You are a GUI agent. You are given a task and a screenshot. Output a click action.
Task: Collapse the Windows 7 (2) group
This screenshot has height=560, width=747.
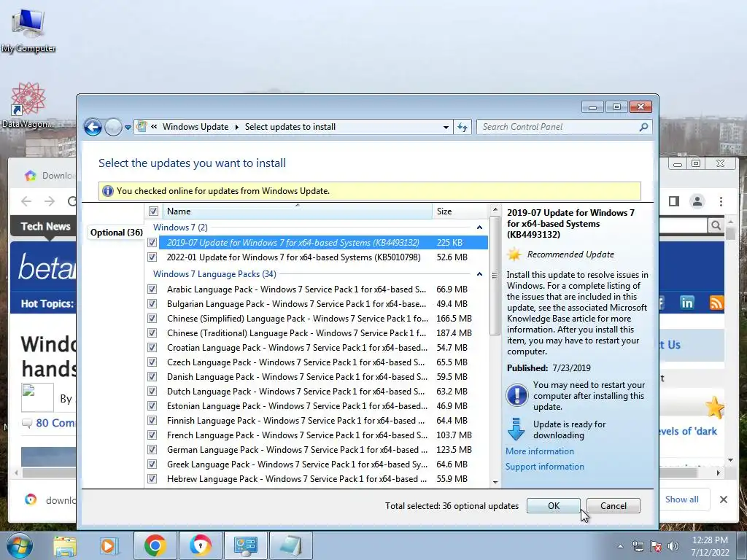pos(479,227)
